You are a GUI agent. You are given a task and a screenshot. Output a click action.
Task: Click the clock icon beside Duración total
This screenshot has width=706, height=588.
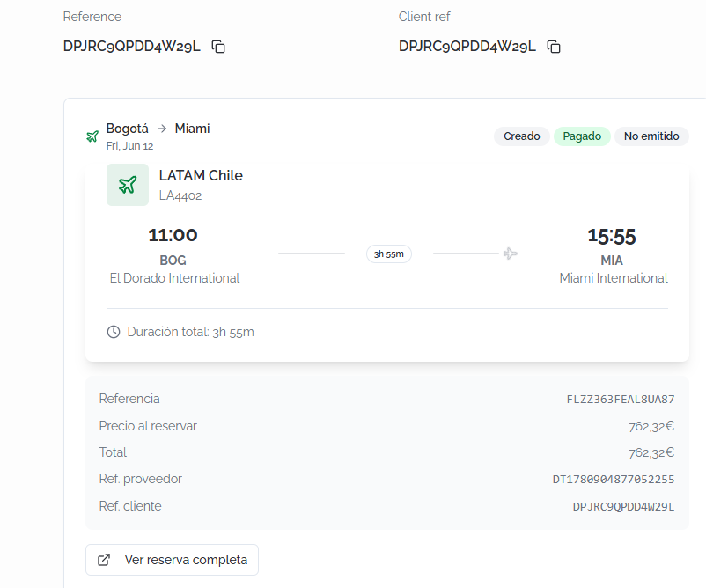tap(114, 332)
